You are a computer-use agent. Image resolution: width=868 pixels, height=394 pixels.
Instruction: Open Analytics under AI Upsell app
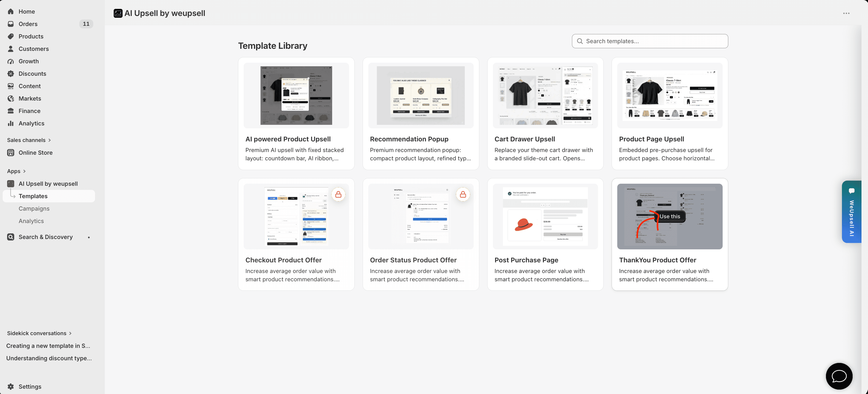click(31, 221)
